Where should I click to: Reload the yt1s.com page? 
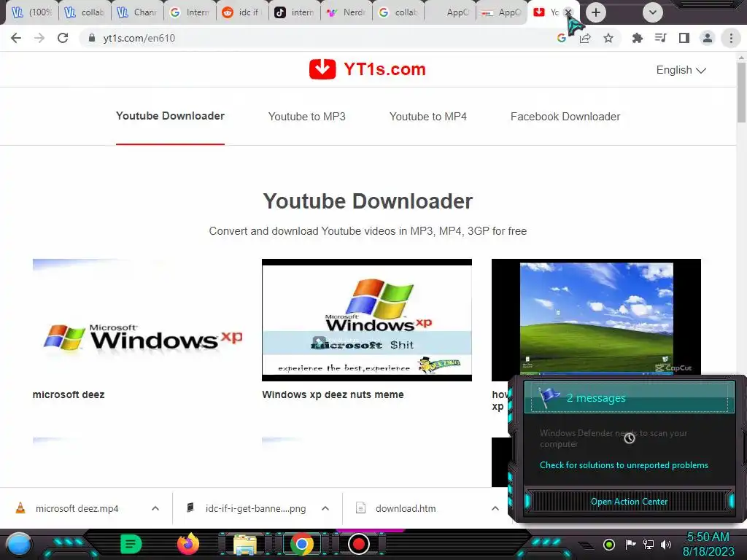(63, 38)
